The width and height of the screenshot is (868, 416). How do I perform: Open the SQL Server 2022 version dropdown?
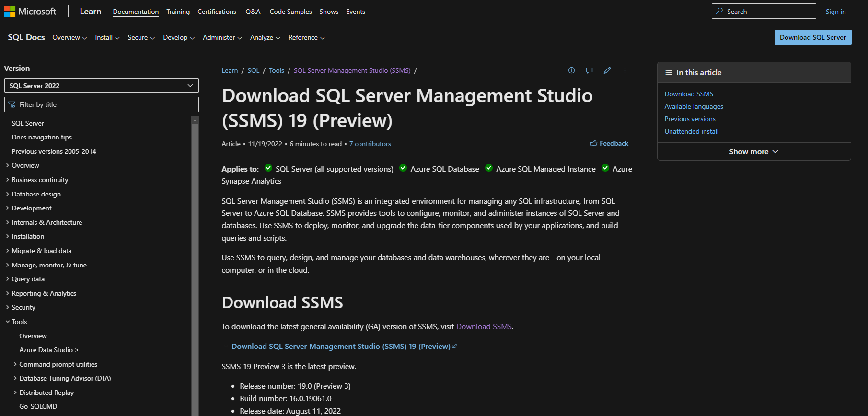pos(101,86)
